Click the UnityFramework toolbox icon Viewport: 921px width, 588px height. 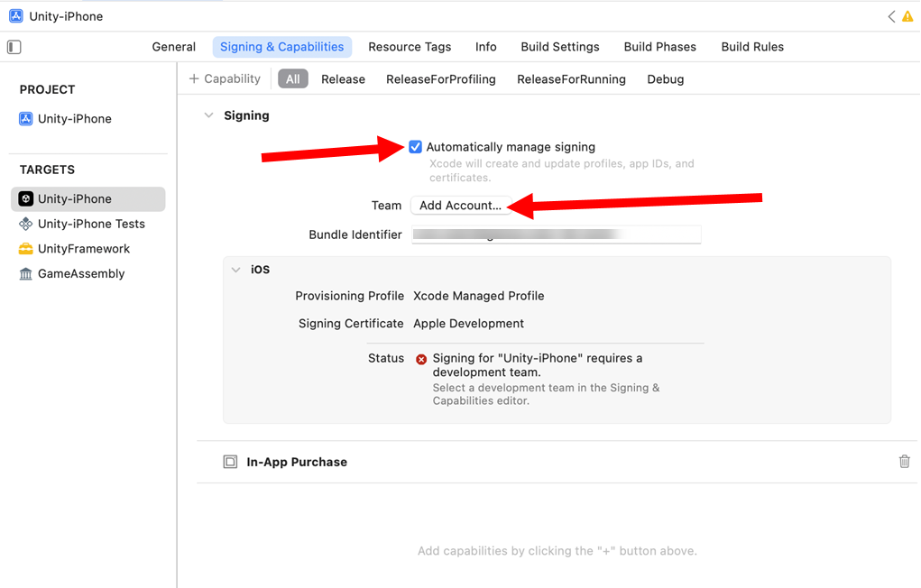[x=26, y=249]
